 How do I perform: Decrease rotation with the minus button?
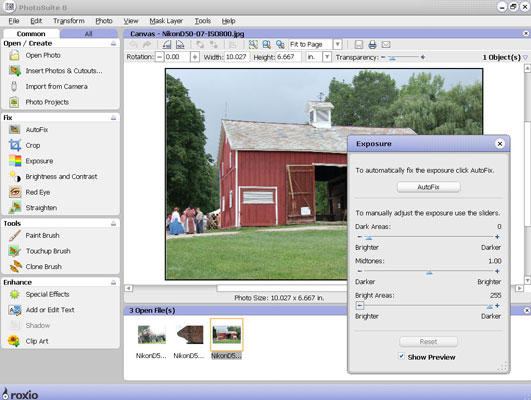point(160,57)
